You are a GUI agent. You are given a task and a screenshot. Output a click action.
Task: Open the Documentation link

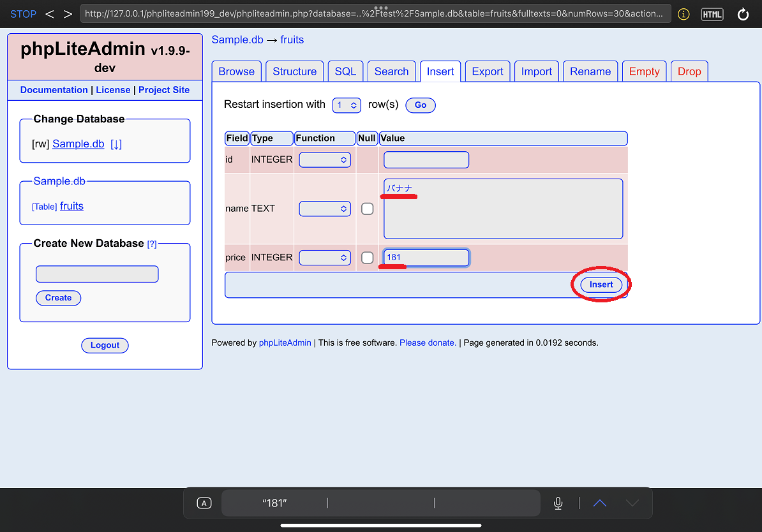pyautogui.click(x=54, y=90)
